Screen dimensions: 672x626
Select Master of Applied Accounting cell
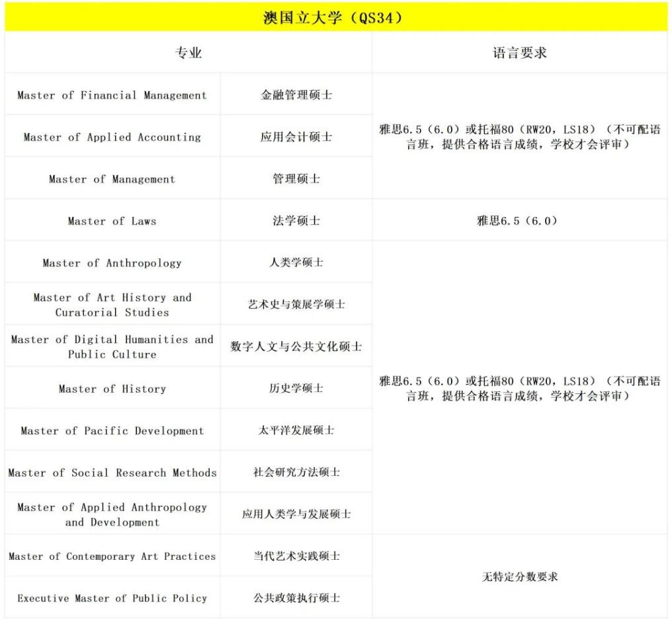tap(112, 137)
